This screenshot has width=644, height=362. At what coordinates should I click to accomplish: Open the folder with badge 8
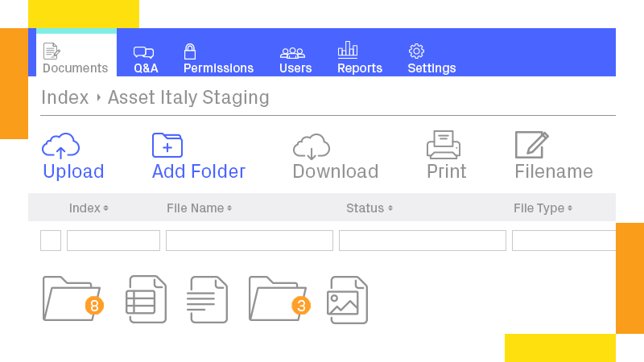coord(72,298)
